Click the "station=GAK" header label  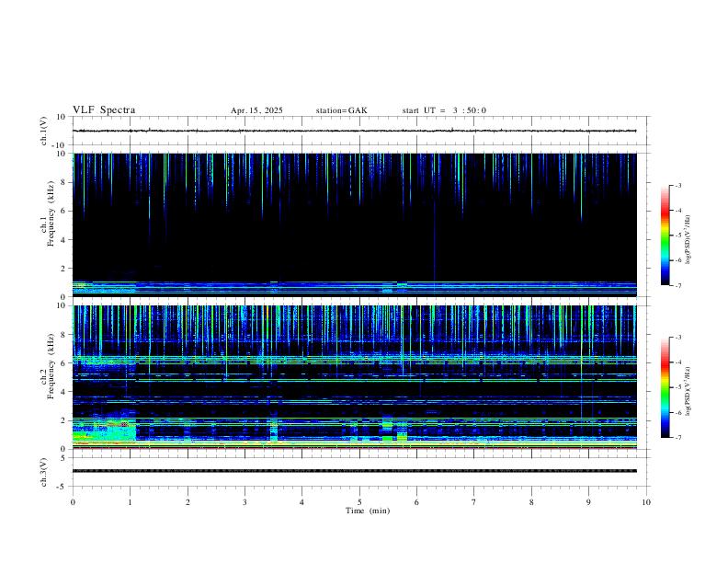tap(341, 110)
